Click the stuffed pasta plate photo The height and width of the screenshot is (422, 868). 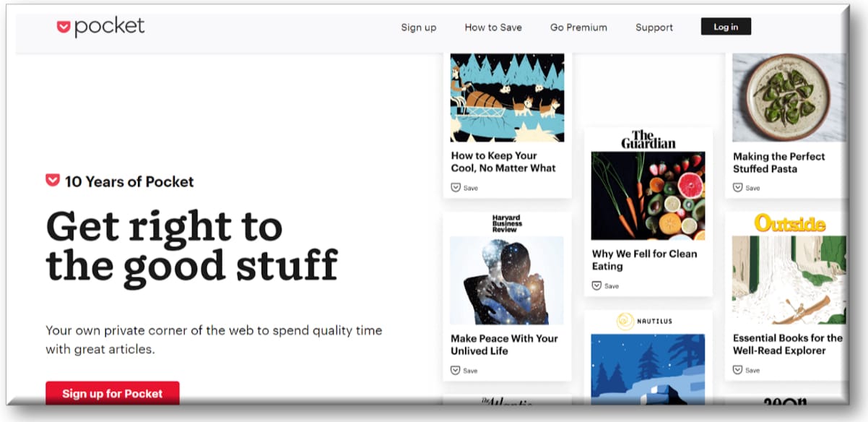pyautogui.click(x=789, y=98)
